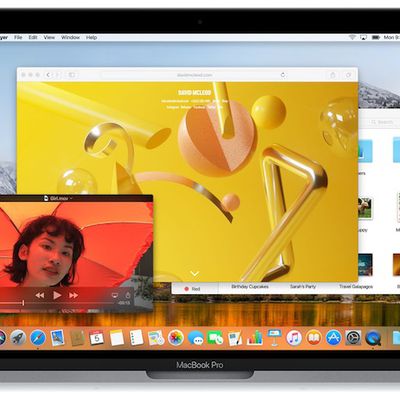Open the File menu
Viewport: 400px width, 400px height.
(x=18, y=37)
